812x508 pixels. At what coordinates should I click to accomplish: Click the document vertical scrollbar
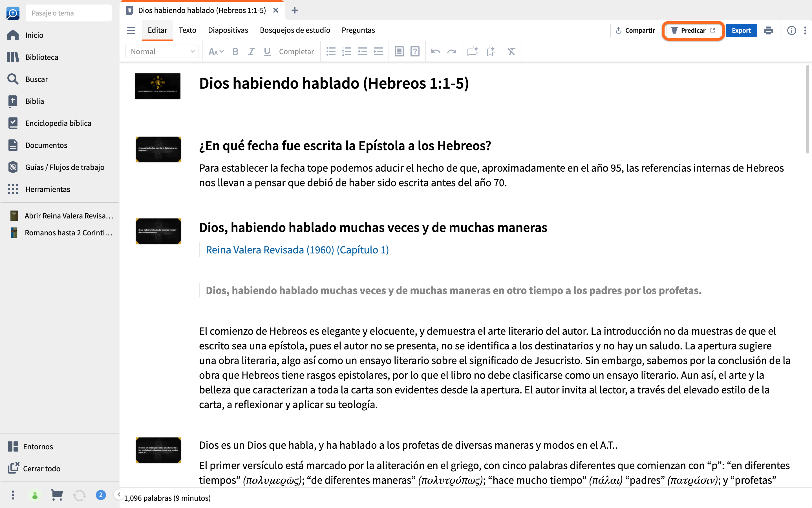tap(808, 110)
